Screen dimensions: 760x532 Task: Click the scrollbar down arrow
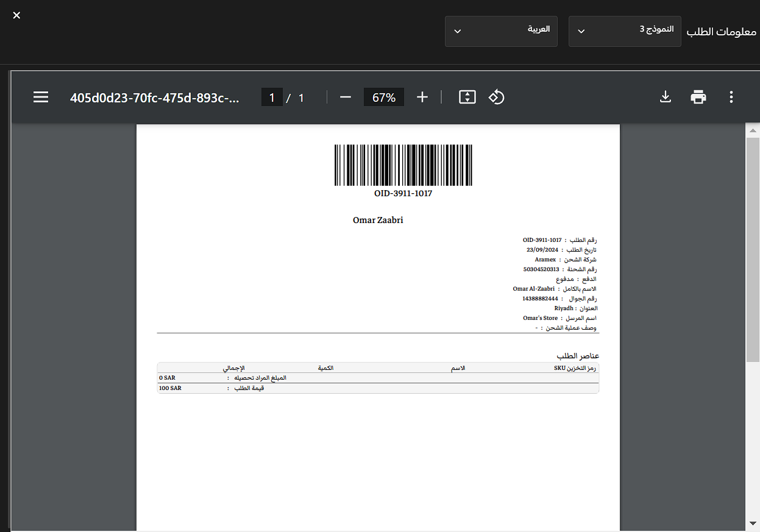(753, 523)
